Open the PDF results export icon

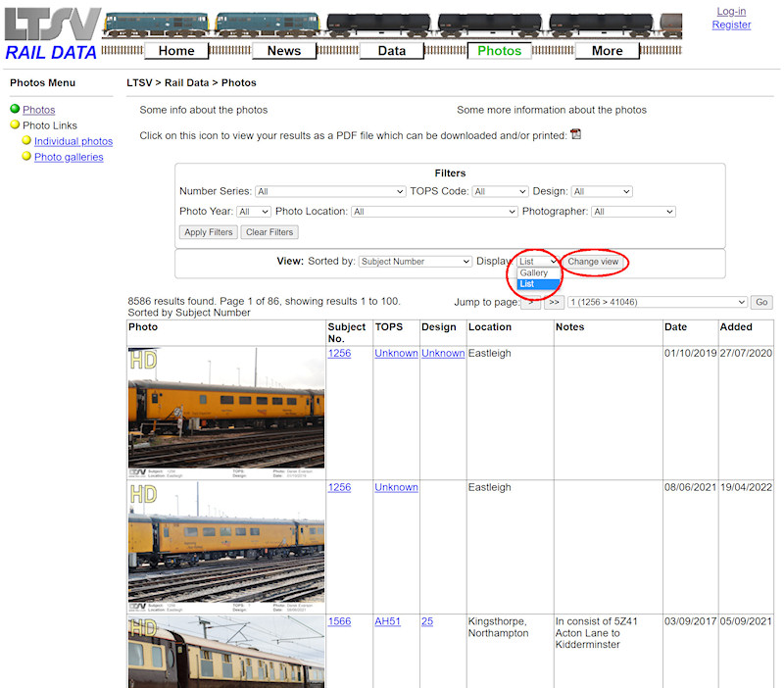[576, 133]
